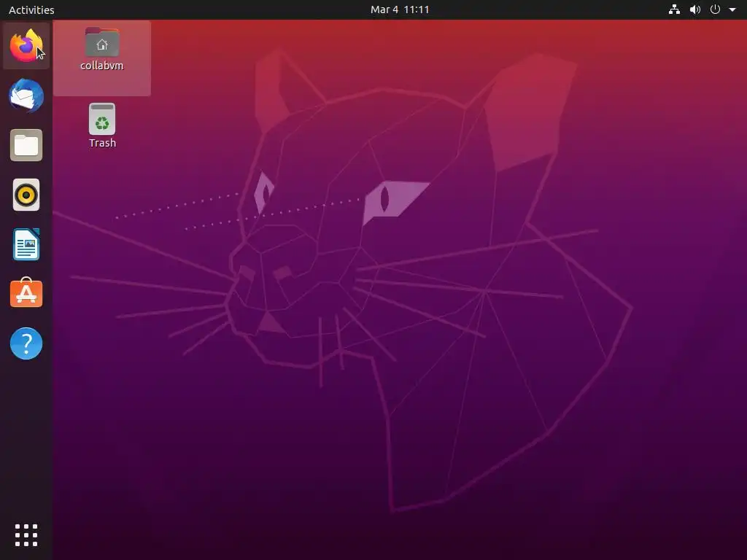747x560 pixels.
Task: Launch Rhythmbox music player
Action: 26,195
